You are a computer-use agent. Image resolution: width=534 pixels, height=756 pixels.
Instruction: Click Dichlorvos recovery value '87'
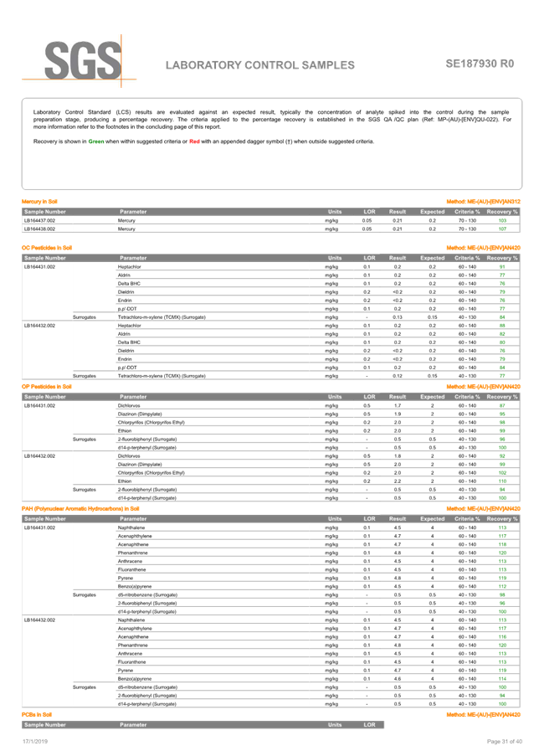click(x=502, y=405)
